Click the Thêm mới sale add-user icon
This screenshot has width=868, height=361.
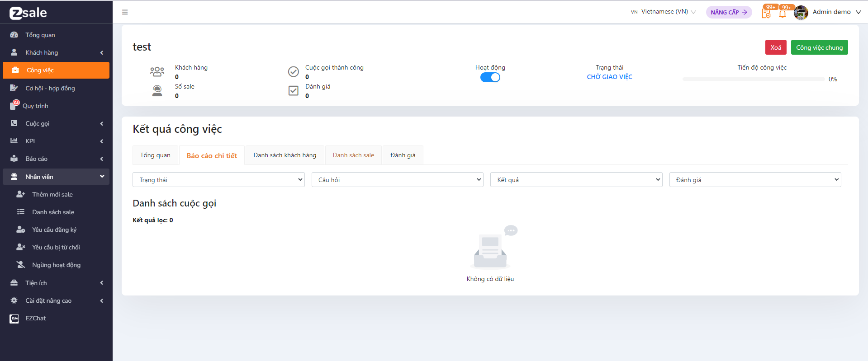tap(21, 194)
